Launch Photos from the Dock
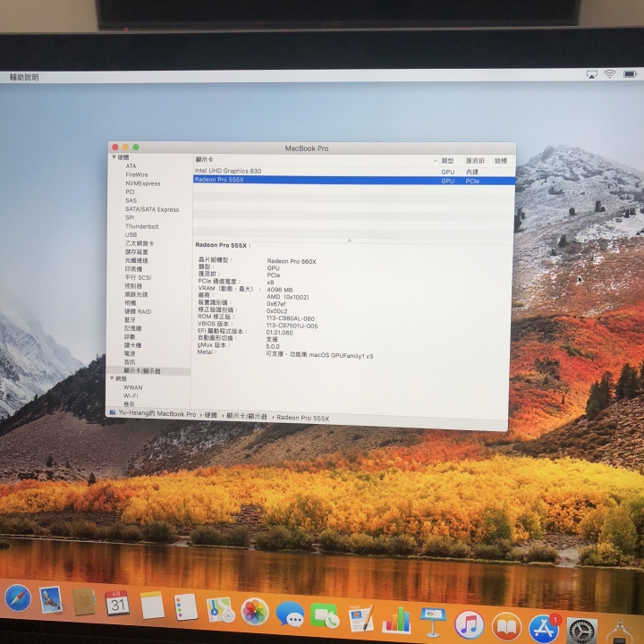Image resolution: width=644 pixels, height=644 pixels. (255, 612)
